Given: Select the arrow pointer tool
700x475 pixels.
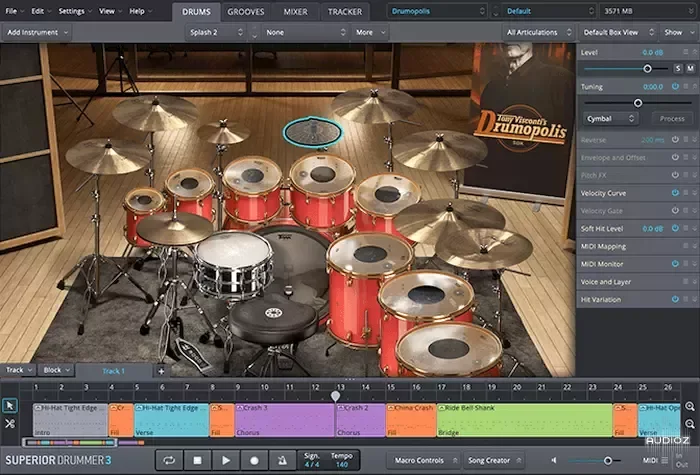Looking at the screenshot, I should coord(10,405).
